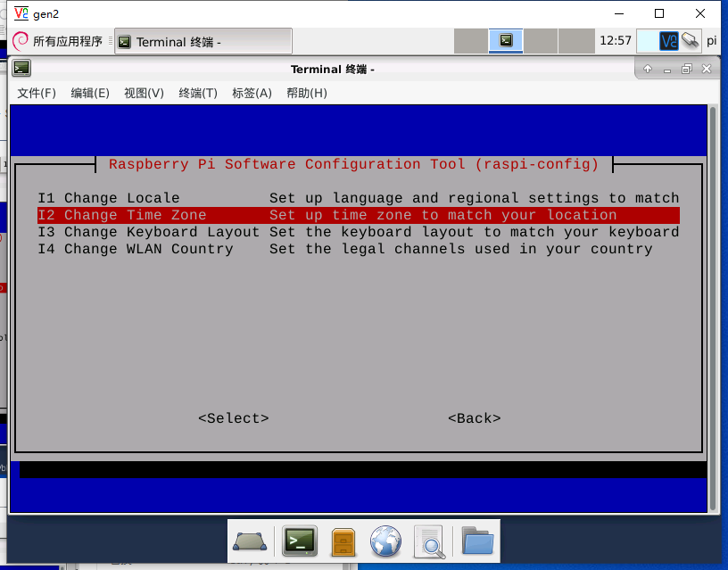Open the 标签(A) menu
728x570 pixels.
point(252,94)
